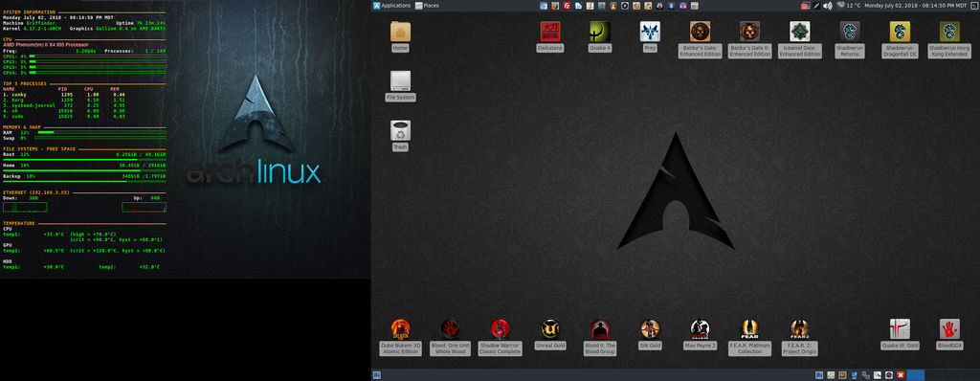Screen dimensions: 980x381
Task: Click the red X icon in bottom panel
Action: pos(901,375)
